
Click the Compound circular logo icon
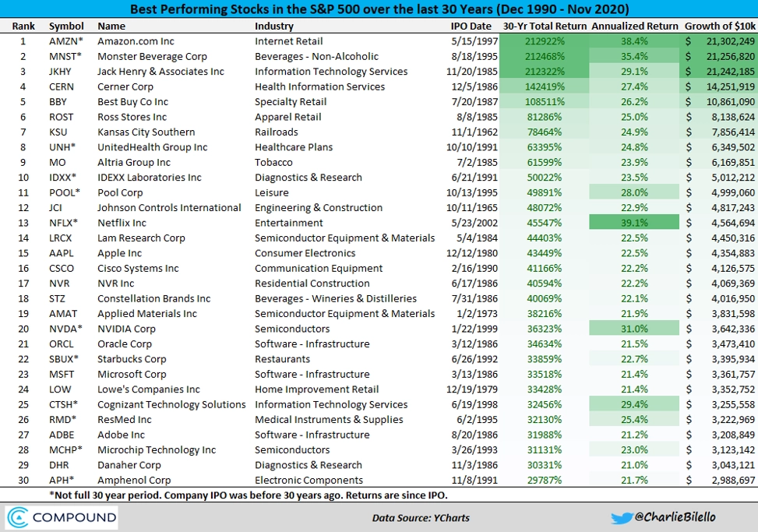(18, 517)
